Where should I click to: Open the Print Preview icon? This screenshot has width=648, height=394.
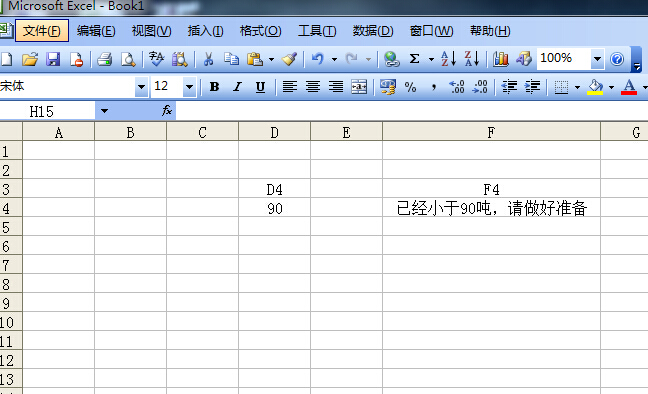[x=128, y=59]
